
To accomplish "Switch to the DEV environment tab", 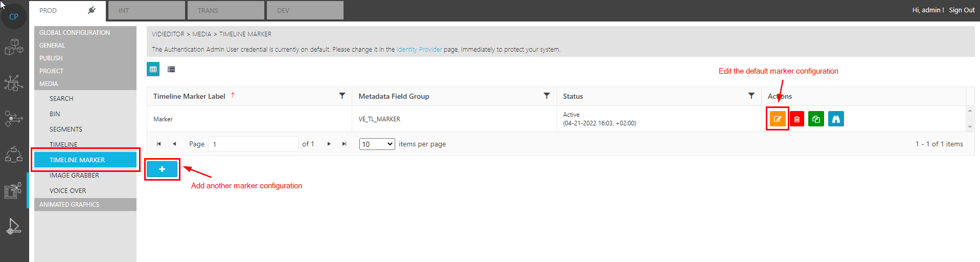I will (x=305, y=10).
